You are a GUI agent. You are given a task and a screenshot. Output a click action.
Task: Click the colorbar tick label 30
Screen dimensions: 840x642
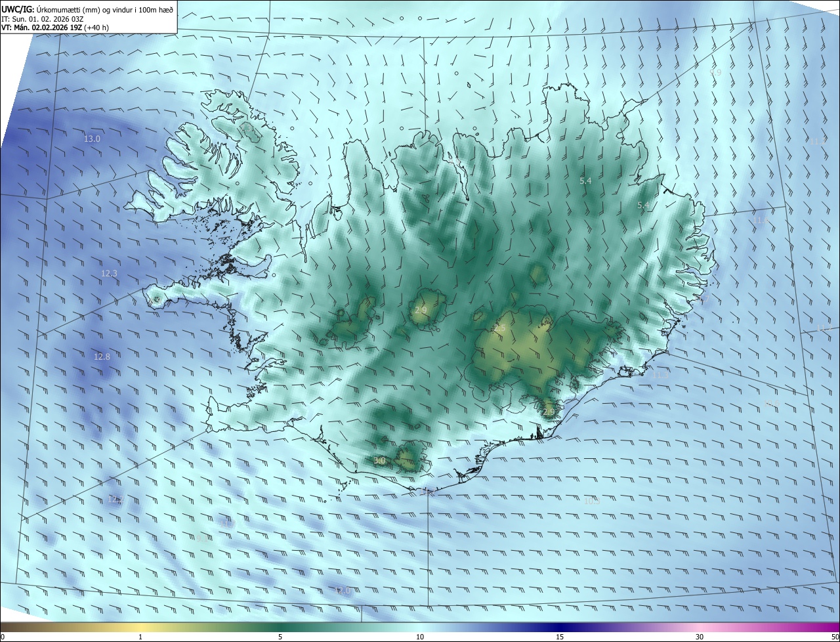pyautogui.click(x=700, y=637)
